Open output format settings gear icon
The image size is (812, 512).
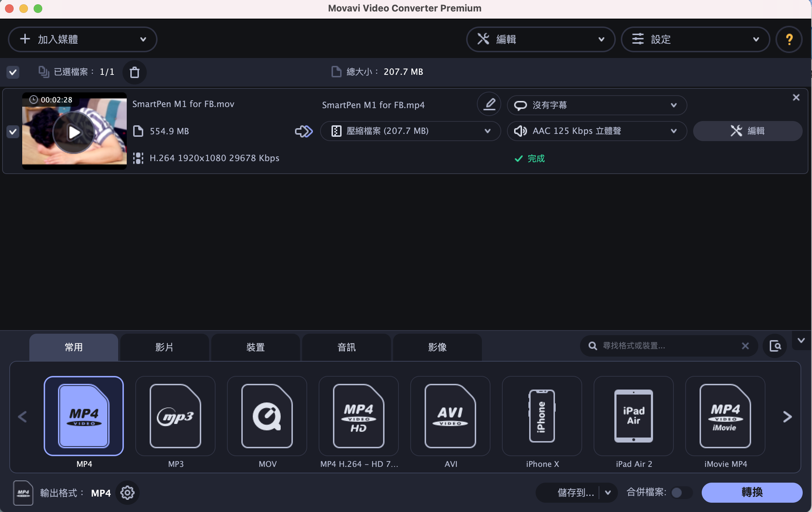[x=127, y=493]
